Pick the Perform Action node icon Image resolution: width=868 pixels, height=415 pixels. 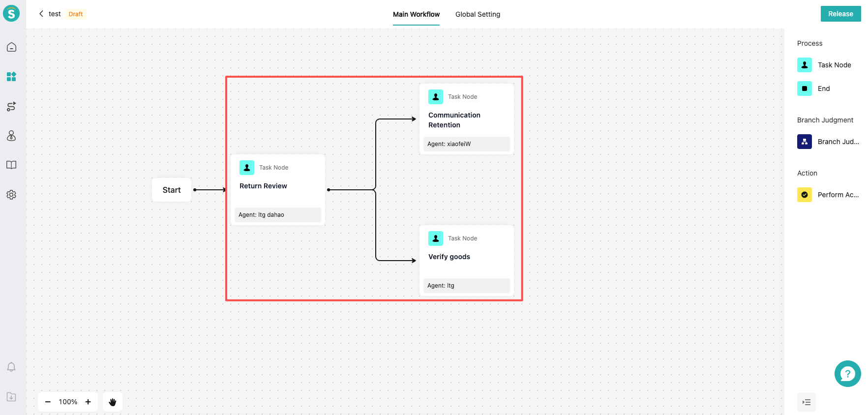(805, 195)
